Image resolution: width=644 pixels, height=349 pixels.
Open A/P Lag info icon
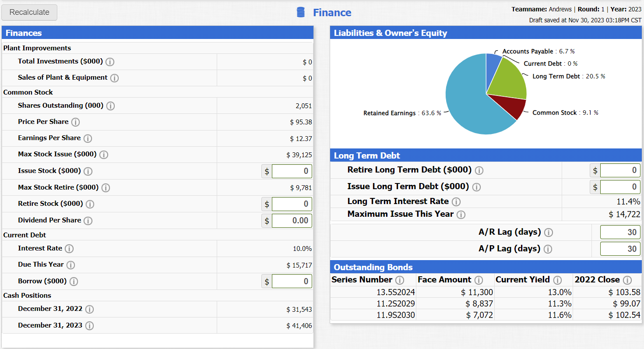pos(548,249)
